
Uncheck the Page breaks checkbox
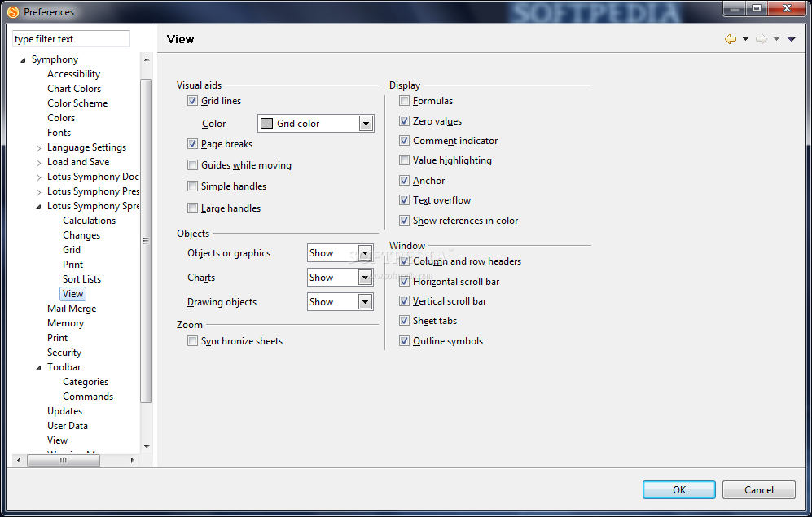click(x=193, y=144)
